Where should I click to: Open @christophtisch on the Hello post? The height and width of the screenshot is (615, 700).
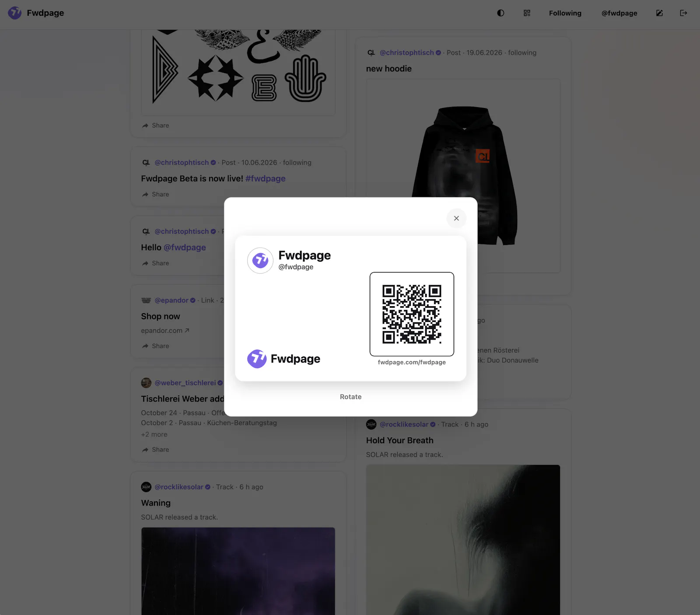click(182, 231)
